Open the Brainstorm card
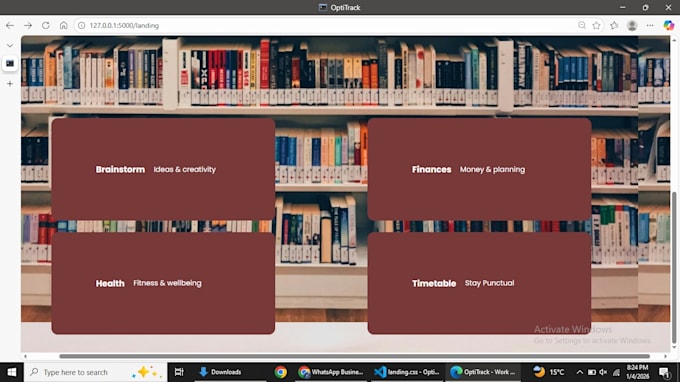The width and height of the screenshot is (680, 382). [x=163, y=169]
